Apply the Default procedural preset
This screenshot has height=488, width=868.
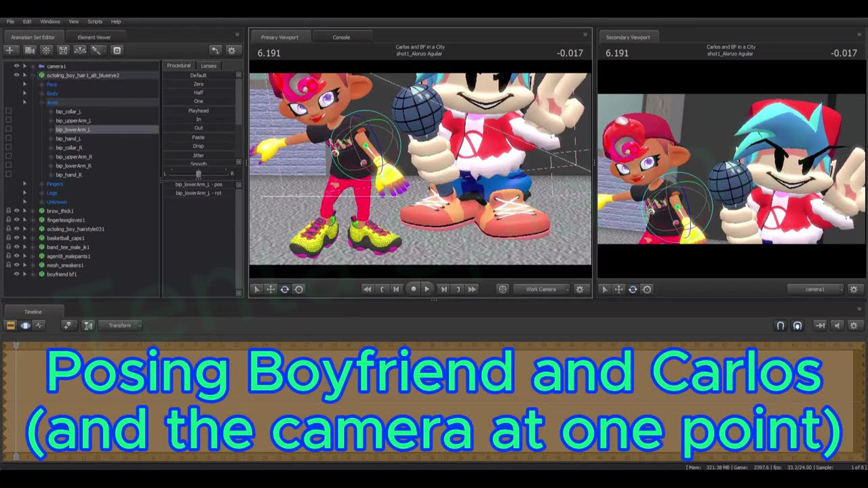point(199,75)
